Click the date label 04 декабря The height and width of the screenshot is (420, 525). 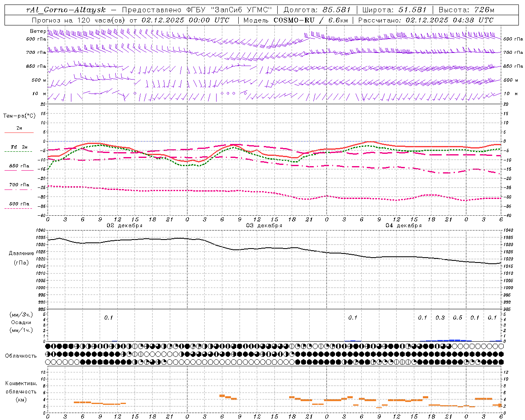[404, 226]
